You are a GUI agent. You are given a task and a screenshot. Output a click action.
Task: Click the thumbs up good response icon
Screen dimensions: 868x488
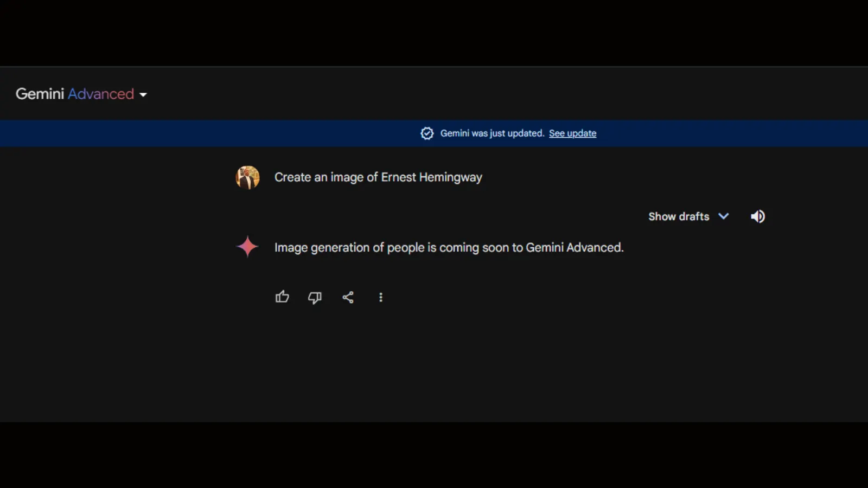pos(282,297)
